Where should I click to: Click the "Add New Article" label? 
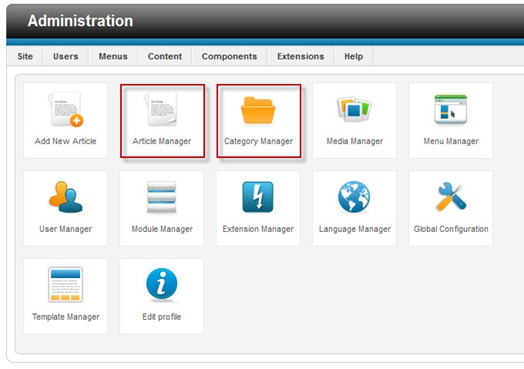pos(66,141)
